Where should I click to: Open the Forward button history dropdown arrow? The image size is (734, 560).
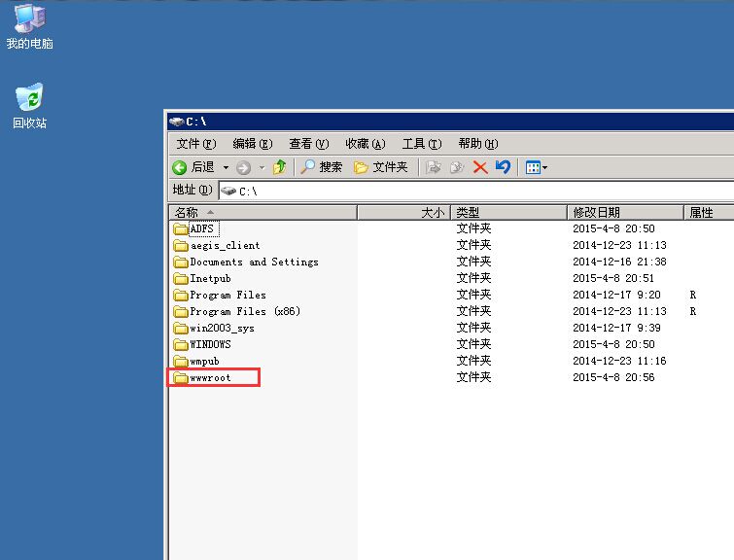pyautogui.click(x=262, y=167)
